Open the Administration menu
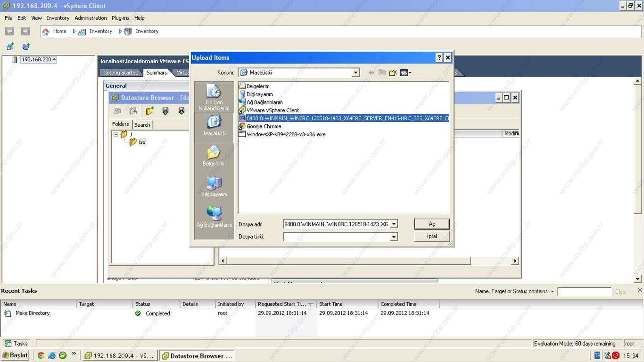The width and height of the screenshot is (644, 362). click(90, 18)
